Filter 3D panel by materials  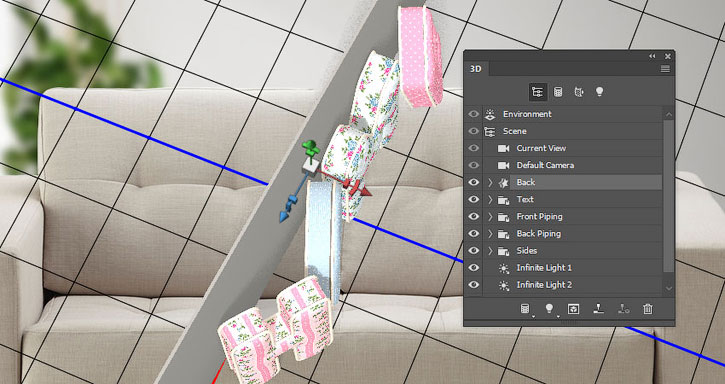pyautogui.click(x=578, y=92)
